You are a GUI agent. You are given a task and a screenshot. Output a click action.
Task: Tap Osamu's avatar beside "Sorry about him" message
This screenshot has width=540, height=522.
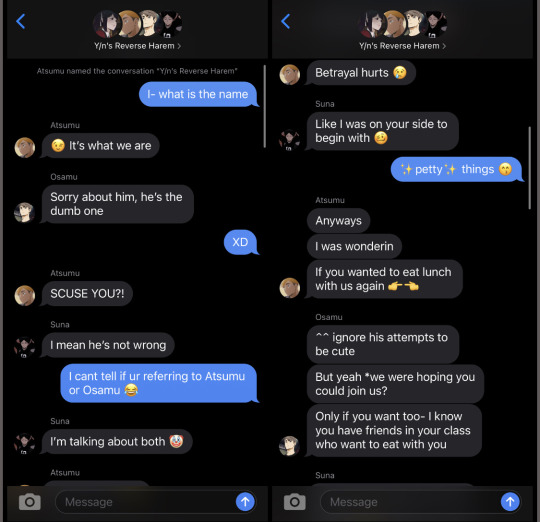[24, 212]
